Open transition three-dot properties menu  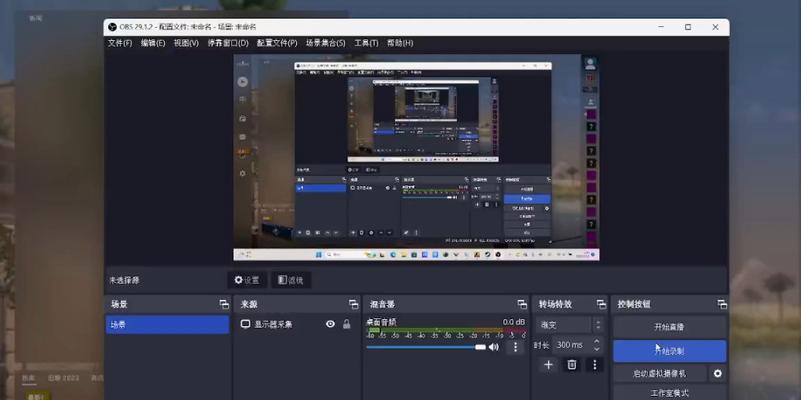coord(595,365)
